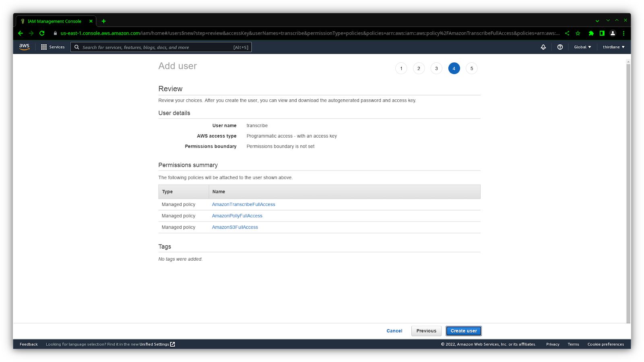Open the Services grid menu
Screen dimensions: 644x362
53,47
